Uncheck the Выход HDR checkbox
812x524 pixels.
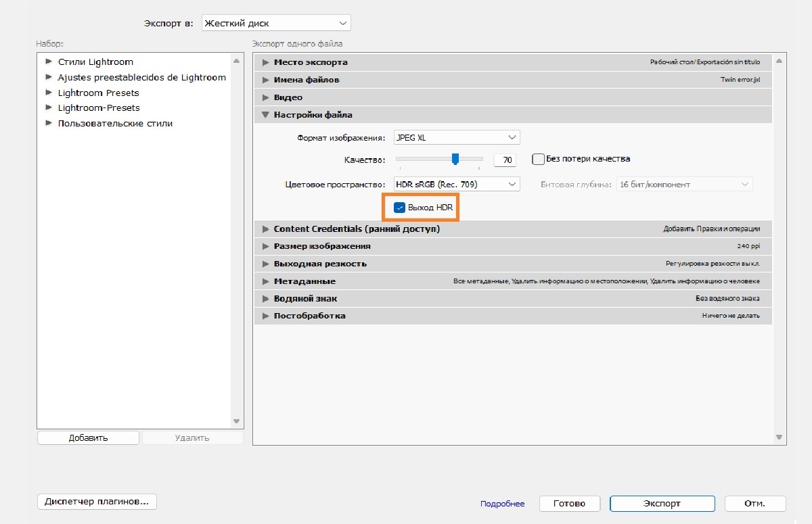[399, 208]
